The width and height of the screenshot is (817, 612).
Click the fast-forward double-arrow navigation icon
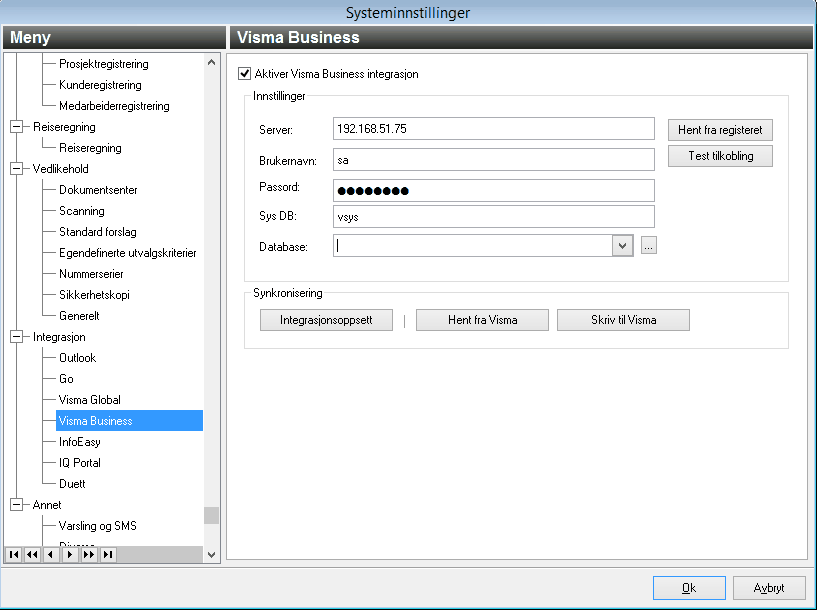tap(89, 554)
